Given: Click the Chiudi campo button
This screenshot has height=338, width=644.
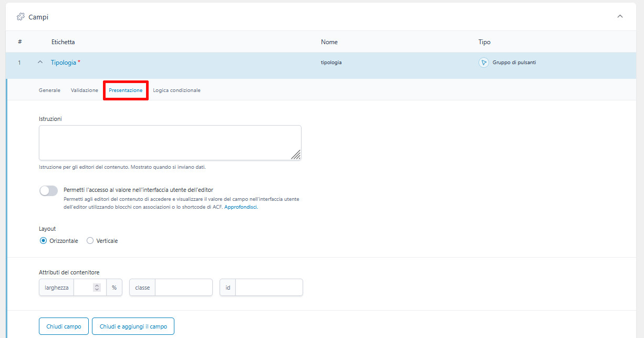Looking at the screenshot, I should click(64, 326).
